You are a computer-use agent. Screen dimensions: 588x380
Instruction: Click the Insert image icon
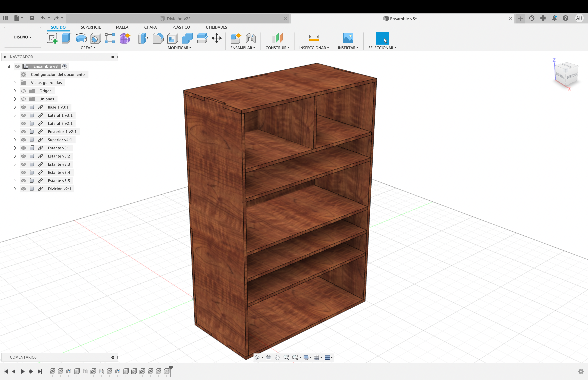coord(348,38)
